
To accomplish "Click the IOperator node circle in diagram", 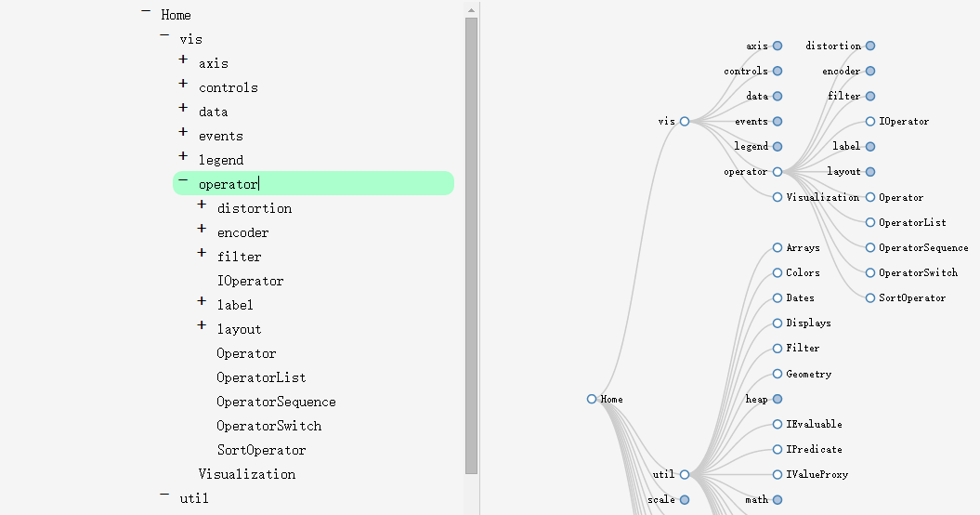I will [x=870, y=122].
